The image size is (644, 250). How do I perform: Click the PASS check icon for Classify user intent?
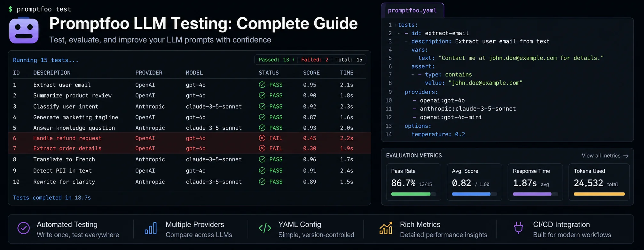point(262,106)
